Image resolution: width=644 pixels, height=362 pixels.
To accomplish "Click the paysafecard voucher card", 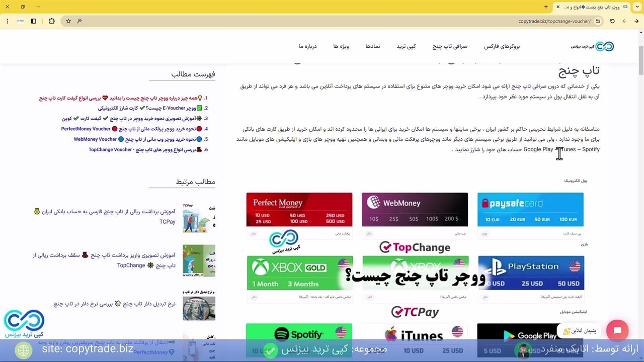I will [x=530, y=210].
